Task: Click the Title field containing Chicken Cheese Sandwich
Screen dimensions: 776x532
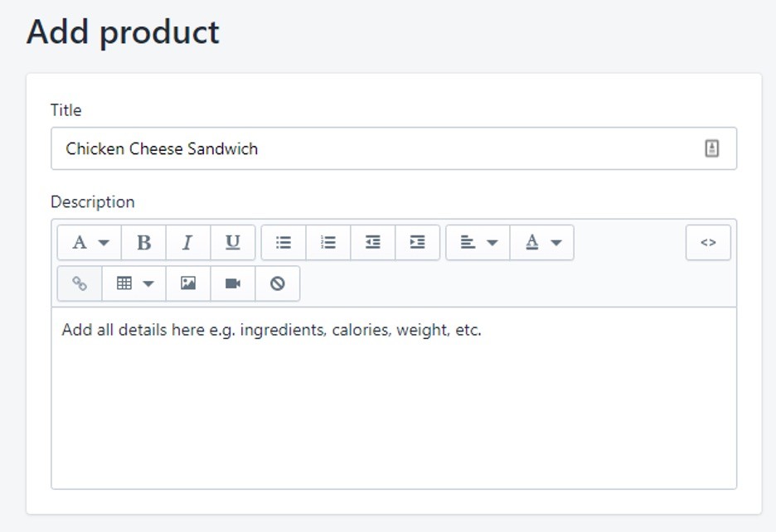Action: (394, 148)
